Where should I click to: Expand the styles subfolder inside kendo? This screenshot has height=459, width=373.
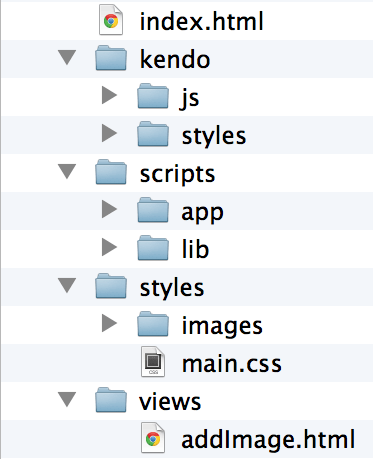pyautogui.click(x=109, y=133)
